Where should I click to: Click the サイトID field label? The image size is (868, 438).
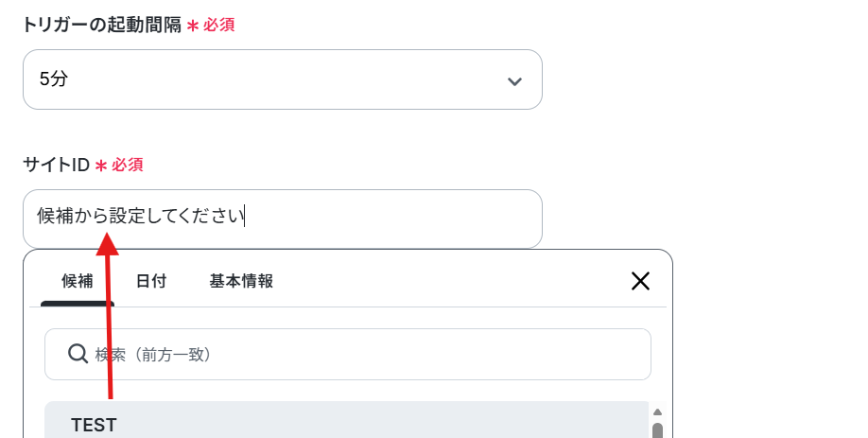(x=56, y=165)
